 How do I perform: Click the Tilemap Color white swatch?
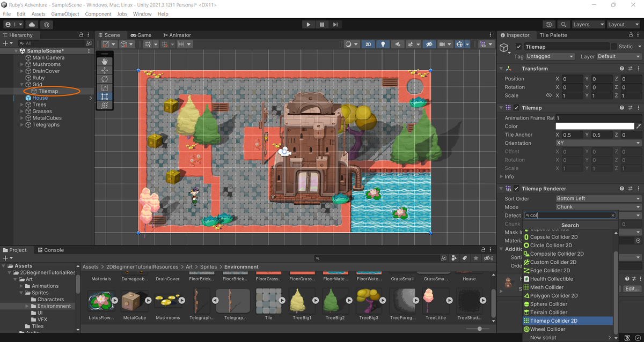click(x=595, y=127)
